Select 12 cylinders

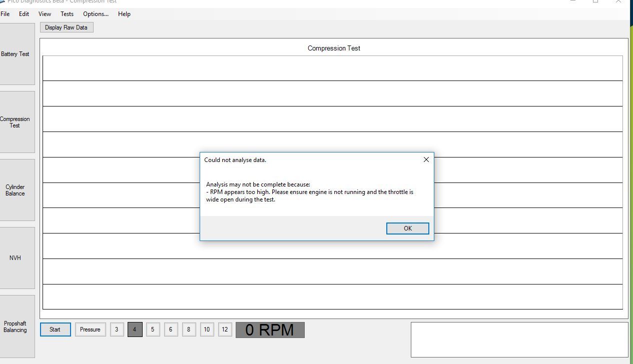(225, 329)
